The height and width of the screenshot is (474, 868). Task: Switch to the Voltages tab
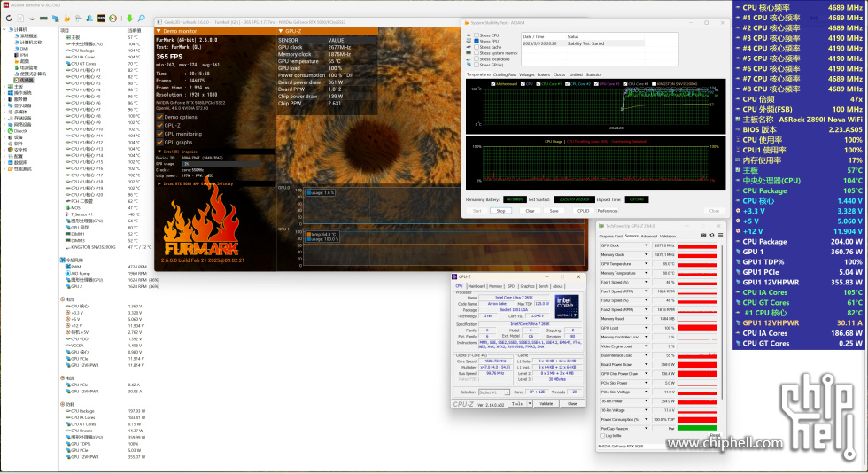click(x=526, y=74)
